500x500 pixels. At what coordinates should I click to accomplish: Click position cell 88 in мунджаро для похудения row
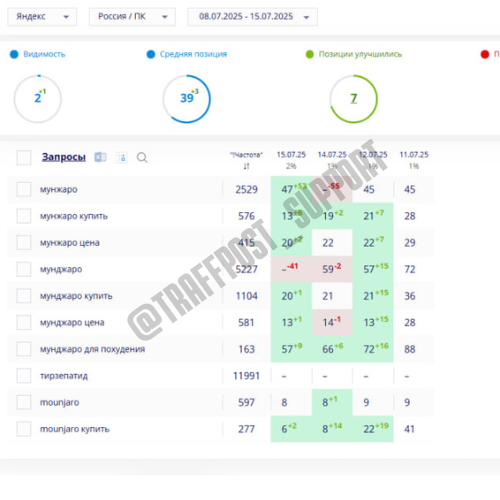point(410,349)
